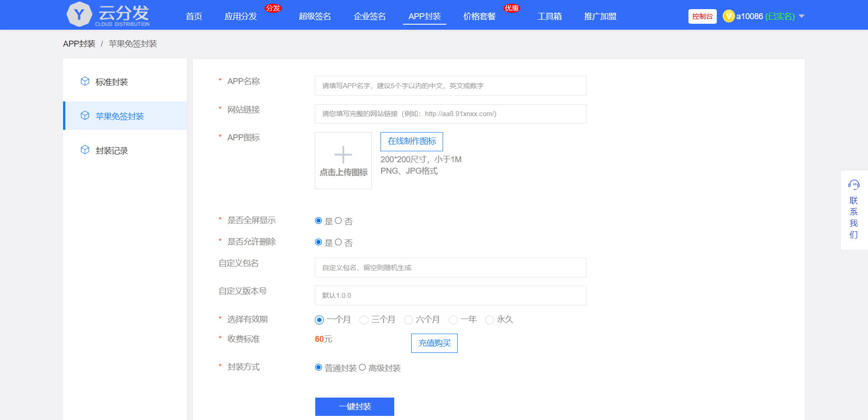This screenshot has width=868, height=420.
Task: Click the cube icon beside 封装记录
Action: [x=85, y=150]
